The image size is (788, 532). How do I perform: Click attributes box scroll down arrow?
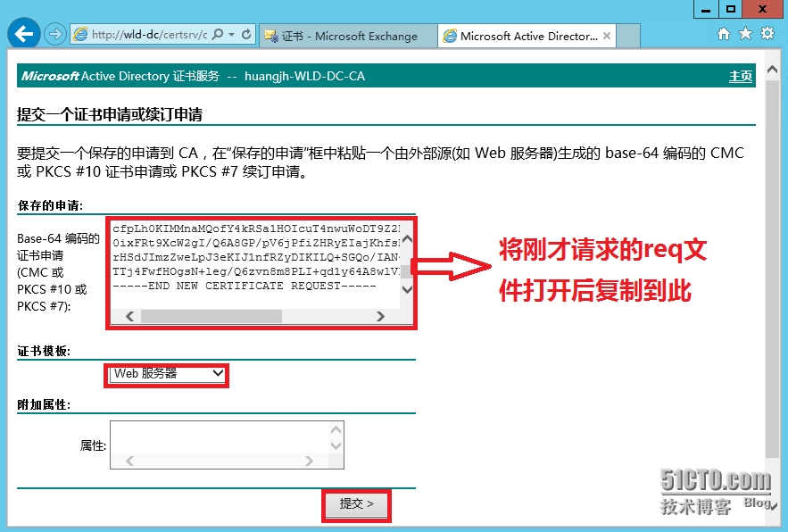pos(336,445)
